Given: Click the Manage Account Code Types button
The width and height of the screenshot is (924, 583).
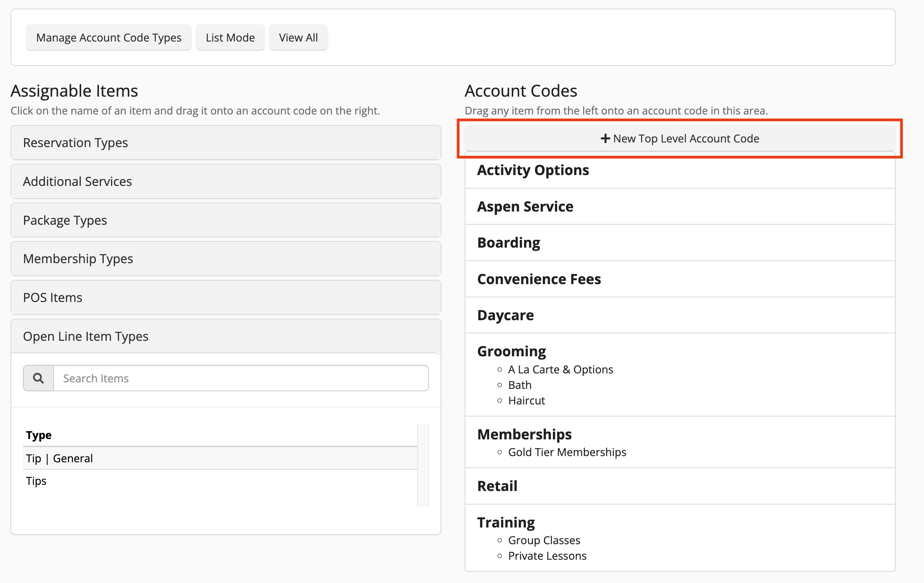Looking at the screenshot, I should [x=109, y=38].
